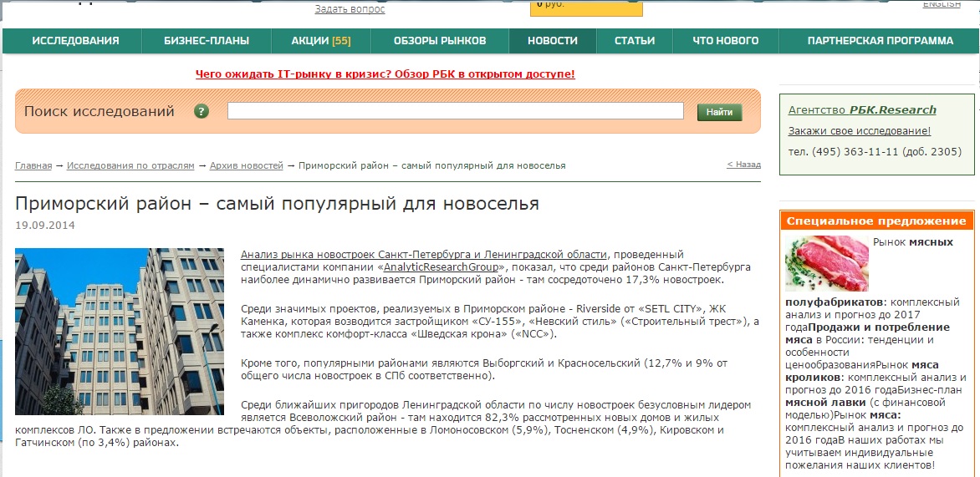
Task: Click the raw meat offer thumbnail
Action: [827, 263]
